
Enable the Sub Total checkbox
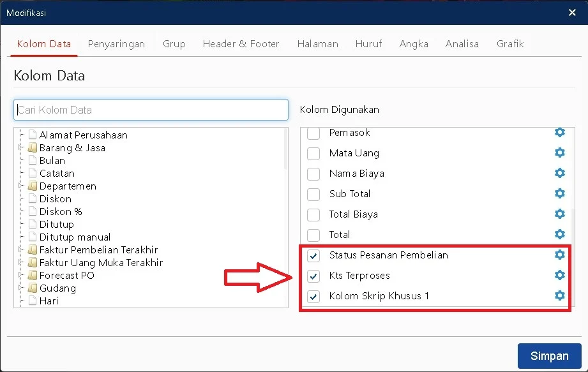(x=313, y=194)
